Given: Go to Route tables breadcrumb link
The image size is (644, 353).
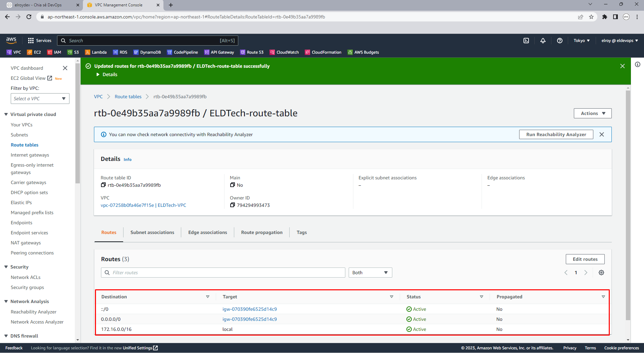Looking at the screenshot, I should click(x=128, y=97).
